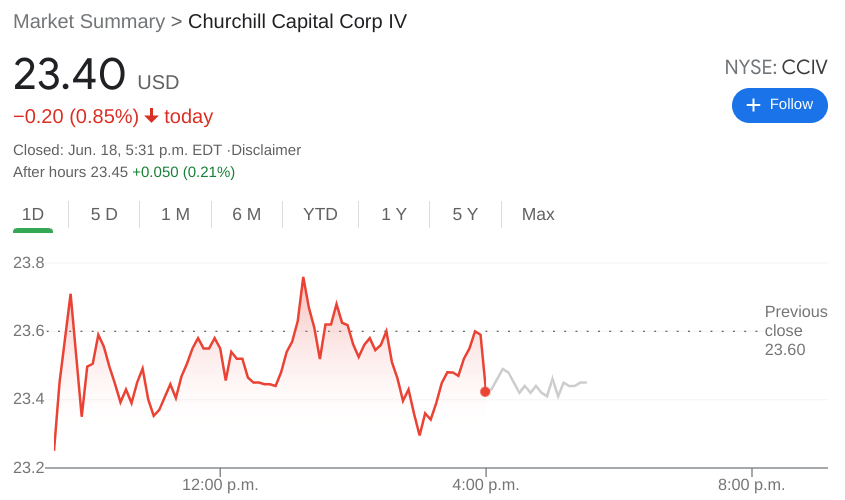Show the 5 Y chart range
The height and width of the screenshot is (500, 845).
465,214
